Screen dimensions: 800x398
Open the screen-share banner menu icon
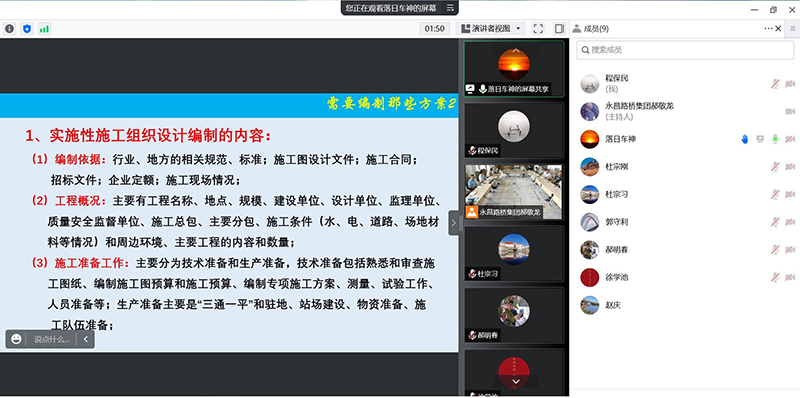coord(450,8)
